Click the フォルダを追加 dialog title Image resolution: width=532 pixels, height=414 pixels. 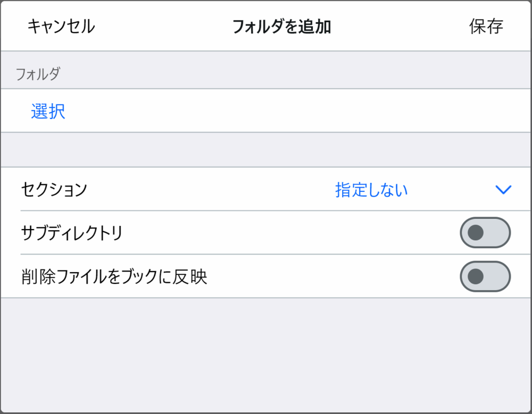281,26
